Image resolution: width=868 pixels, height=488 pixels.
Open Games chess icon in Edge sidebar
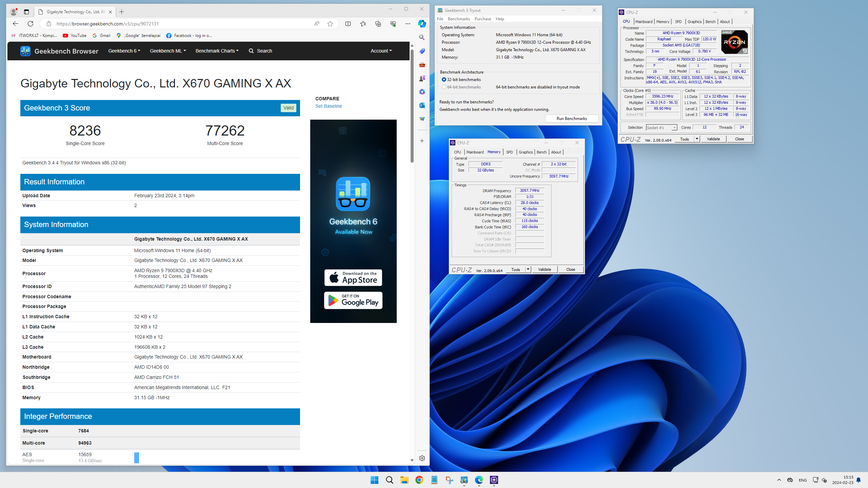pyautogui.click(x=422, y=78)
